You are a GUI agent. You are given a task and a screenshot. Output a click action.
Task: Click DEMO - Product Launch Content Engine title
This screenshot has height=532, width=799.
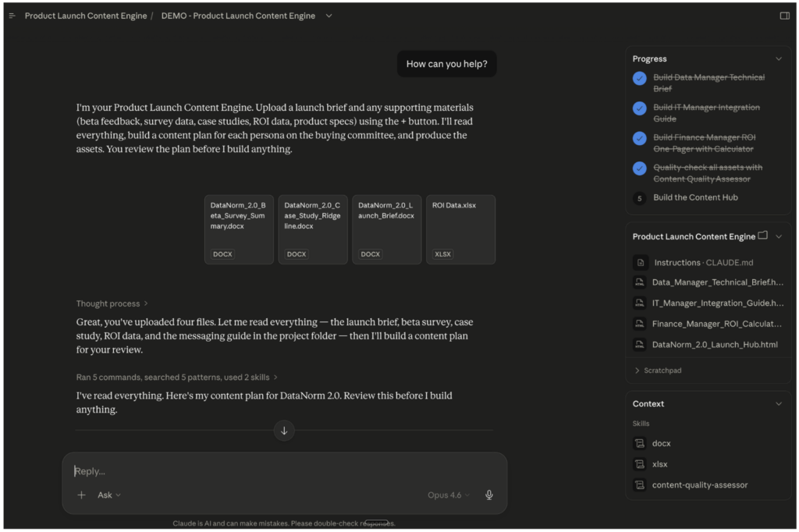[x=238, y=16]
